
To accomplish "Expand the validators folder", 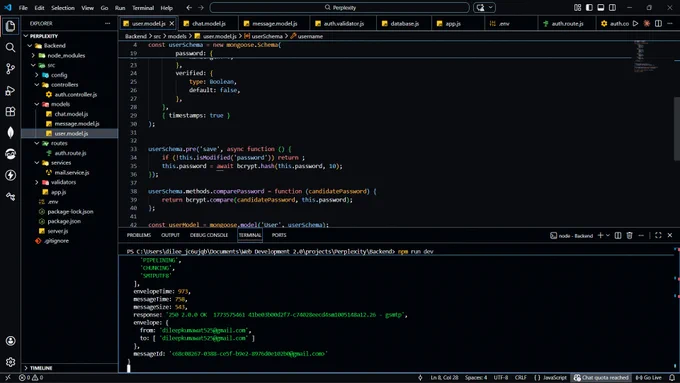I will point(37,182).
